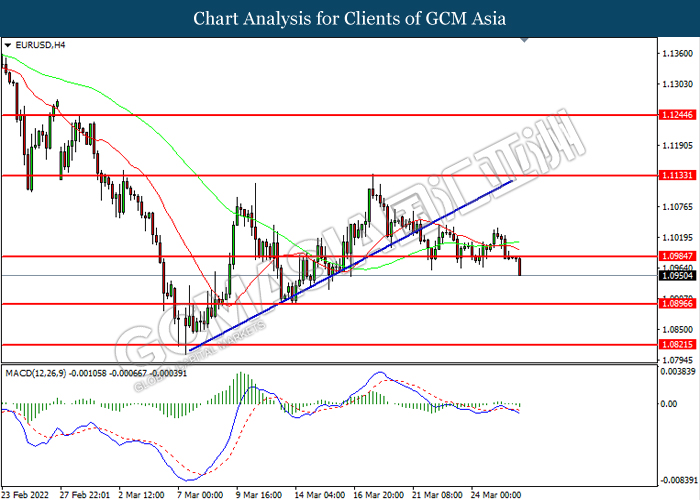Click the 14 Mar 04:00 time label

(320, 495)
